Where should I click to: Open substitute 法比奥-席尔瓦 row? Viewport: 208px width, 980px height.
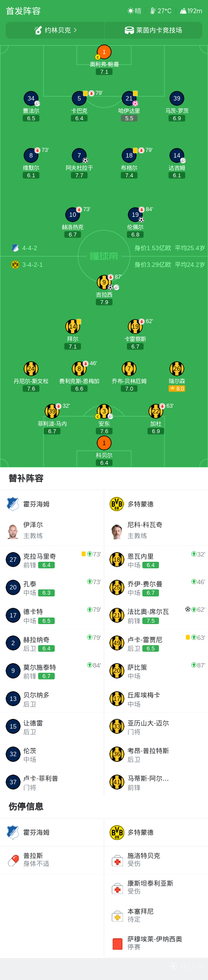click(156, 615)
